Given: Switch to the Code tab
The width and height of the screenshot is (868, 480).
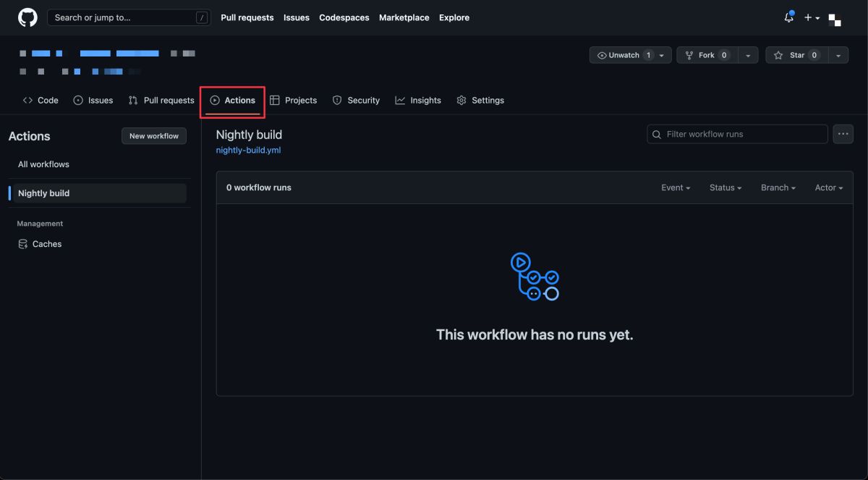Looking at the screenshot, I should pos(41,101).
